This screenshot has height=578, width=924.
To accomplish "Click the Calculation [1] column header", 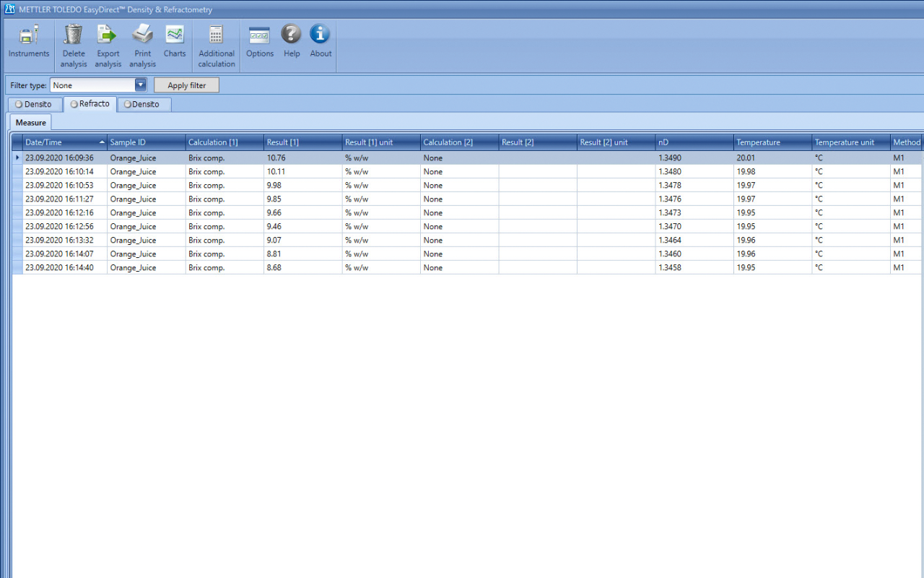I will (225, 142).
